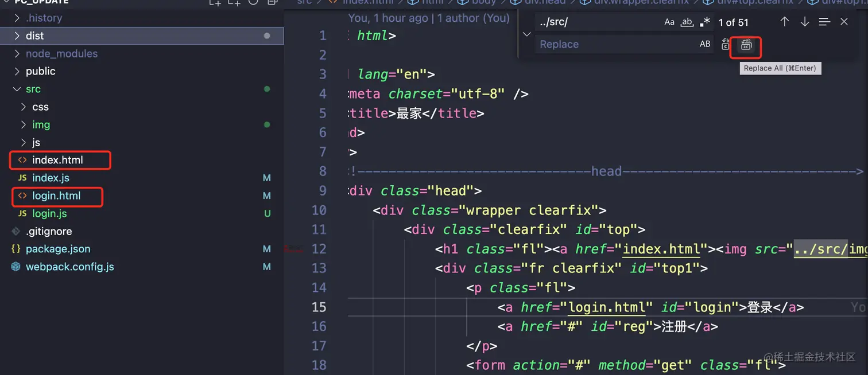Image resolution: width=868 pixels, height=375 pixels.
Task: Click line number 12 in the gutter
Action: [319, 249]
